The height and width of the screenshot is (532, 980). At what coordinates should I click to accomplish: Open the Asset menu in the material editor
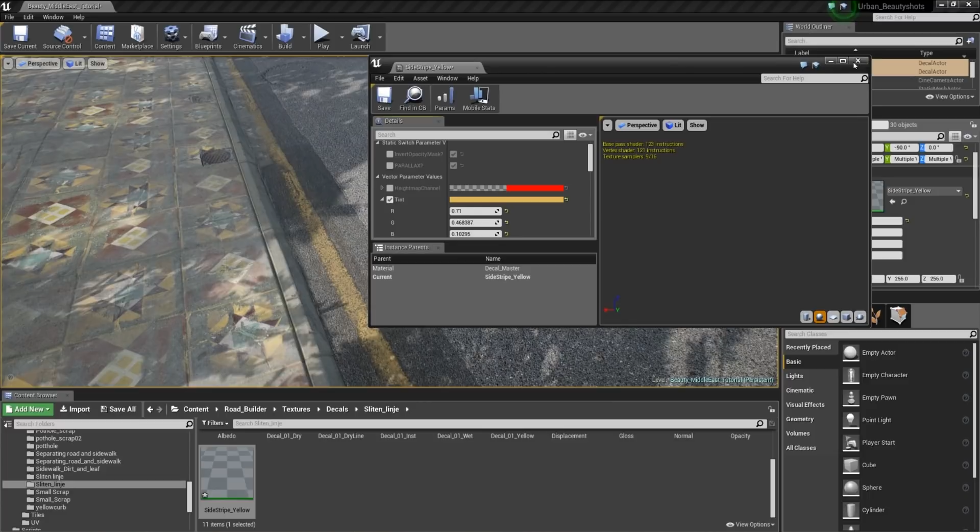tap(420, 79)
